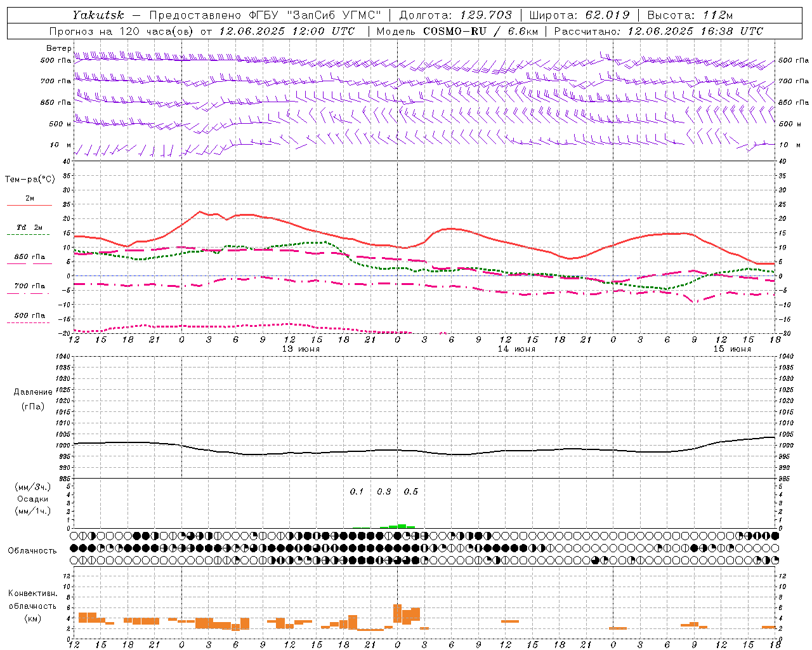This screenshot has width=812, height=650.
Task: Click the Модель COSMO-RU / 6.6км label
Action: [457, 31]
